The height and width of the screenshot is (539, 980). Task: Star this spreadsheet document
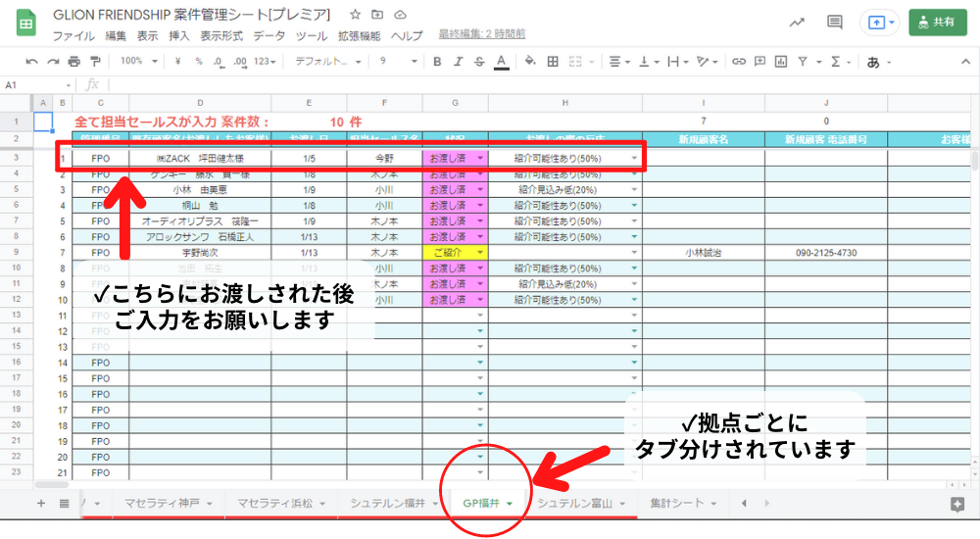tap(354, 16)
